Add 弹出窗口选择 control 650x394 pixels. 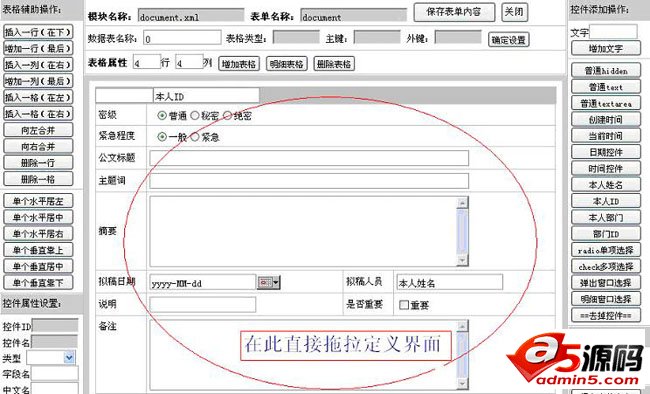point(606,283)
